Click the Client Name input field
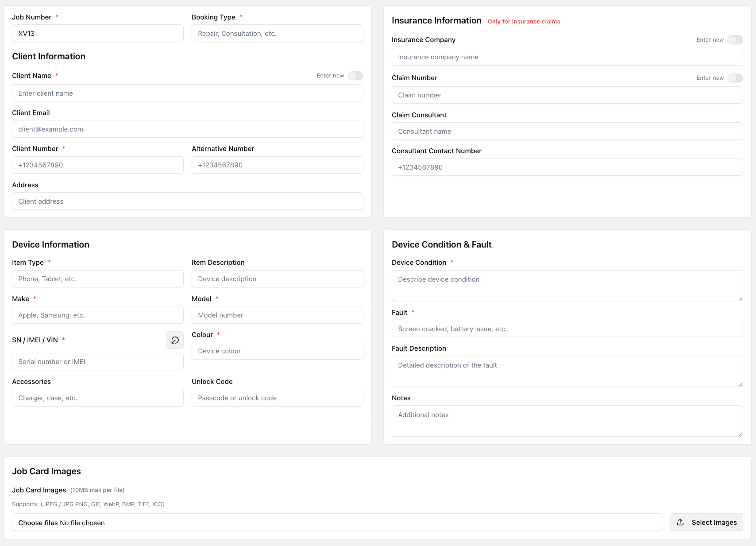The height and width of the screenshot is (546, 756). (187, 93)
